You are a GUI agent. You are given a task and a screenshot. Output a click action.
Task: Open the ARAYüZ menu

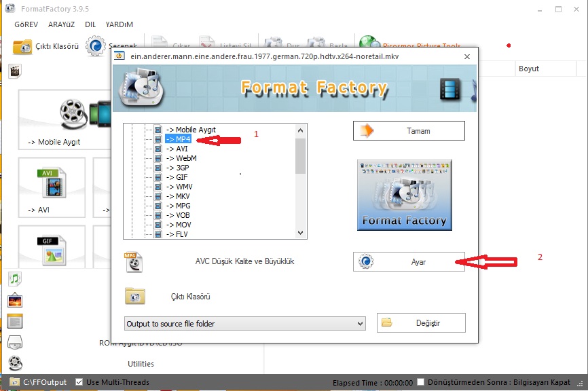62,24
